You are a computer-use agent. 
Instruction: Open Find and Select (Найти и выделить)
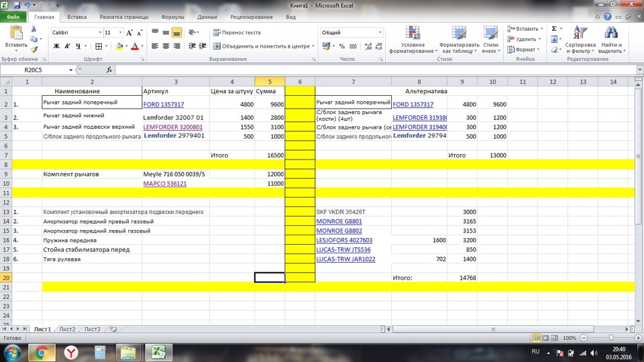612,40
